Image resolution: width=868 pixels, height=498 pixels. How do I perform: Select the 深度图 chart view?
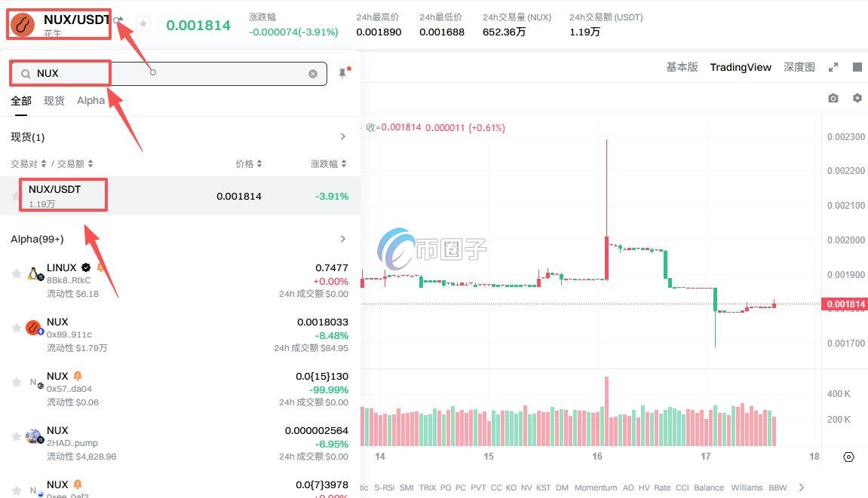tap(799, 67)
